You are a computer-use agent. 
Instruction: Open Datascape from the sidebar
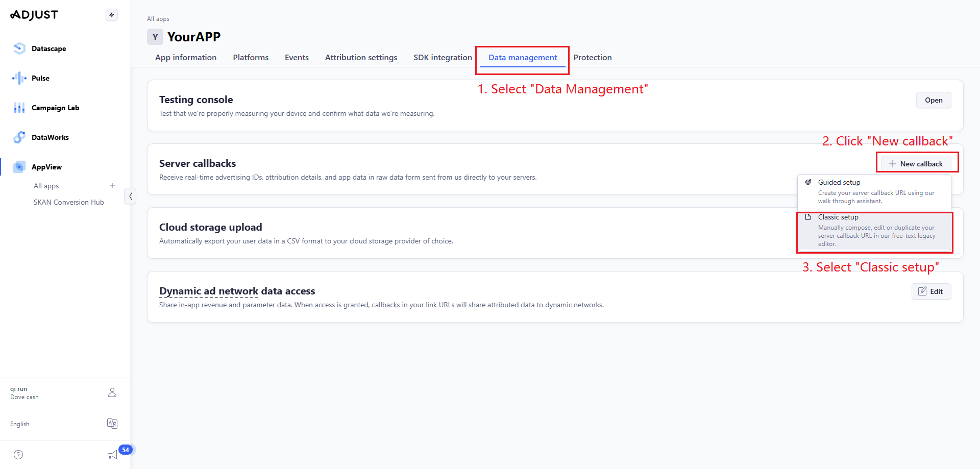click(x=49, y=48)
